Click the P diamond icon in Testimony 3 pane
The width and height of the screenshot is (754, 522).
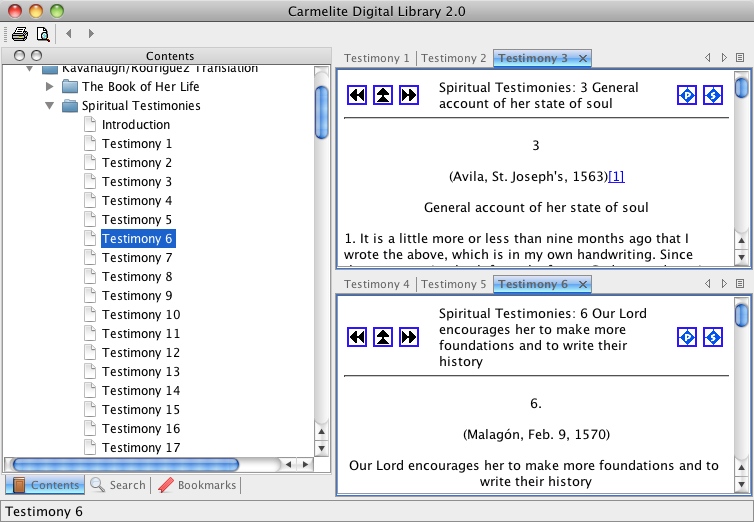pyautogui.click(x=686, y=95)
